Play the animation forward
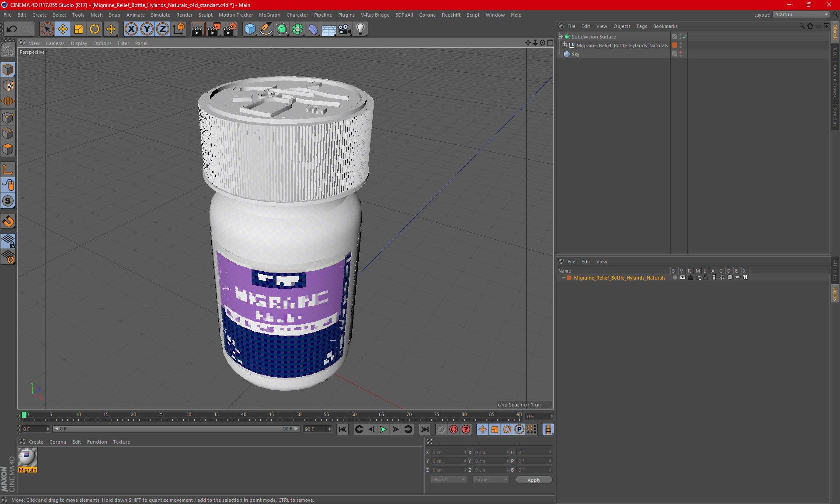 (383, 429)
